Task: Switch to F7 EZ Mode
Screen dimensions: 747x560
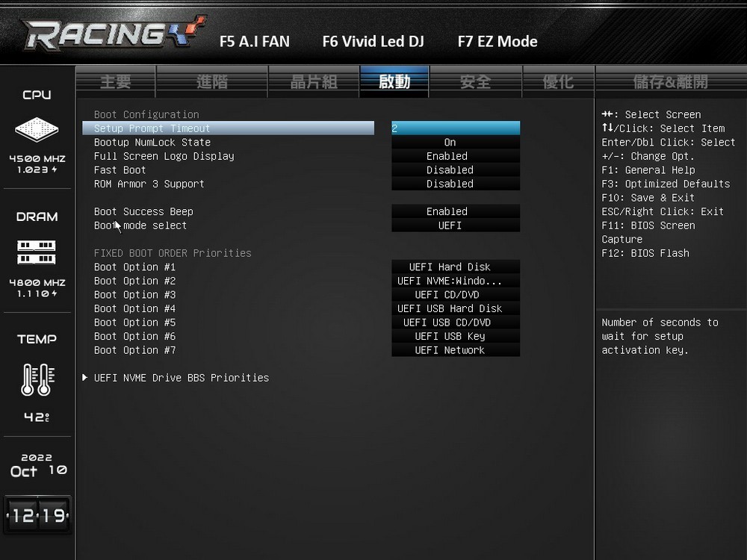Action: coord(498,41)
